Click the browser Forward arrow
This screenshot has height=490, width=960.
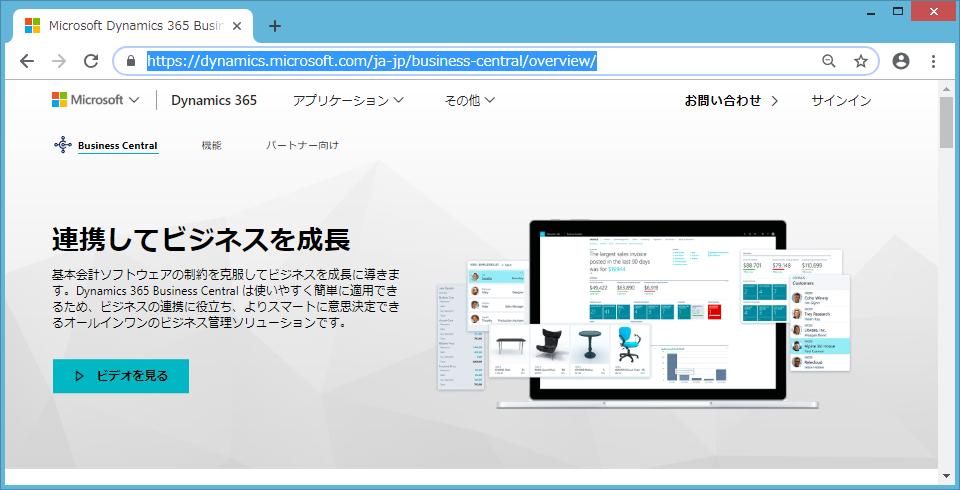point(59,61)
